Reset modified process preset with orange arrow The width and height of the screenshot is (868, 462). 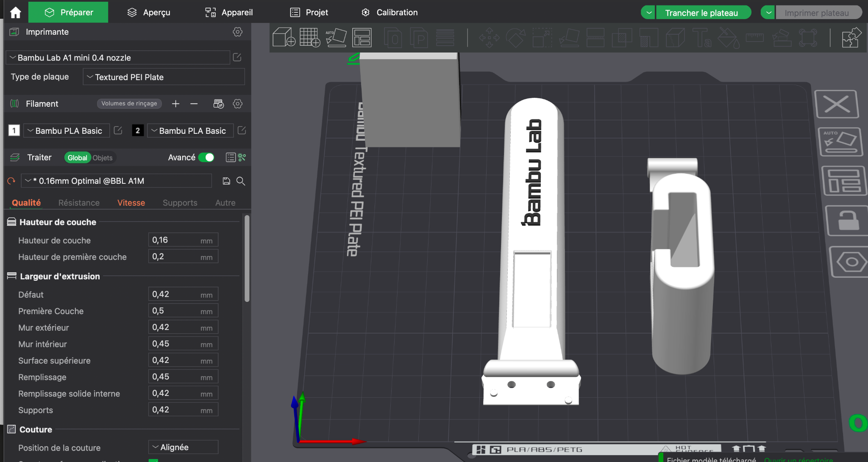coord(11,181)
